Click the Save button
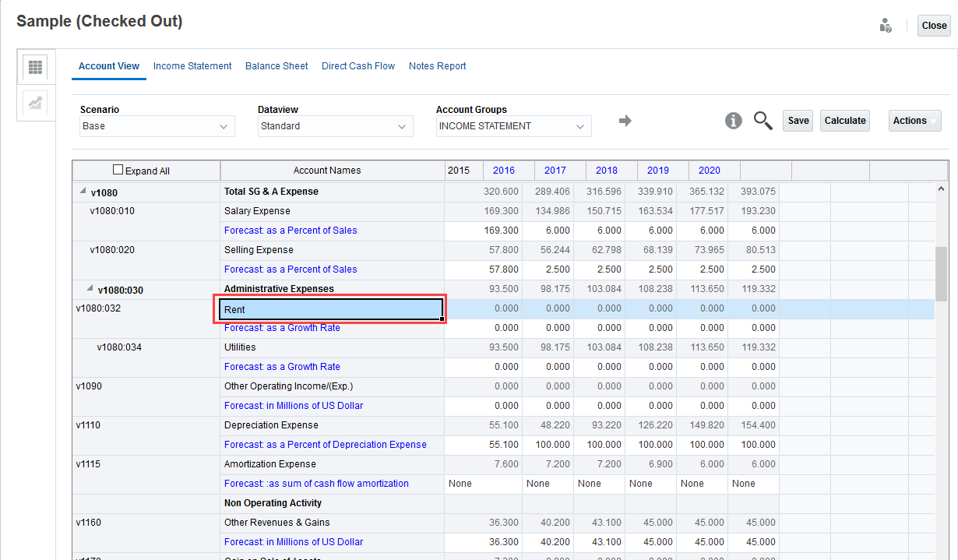Image resolution: width=958 pixels, height=560 pixels. pos(798,121)
